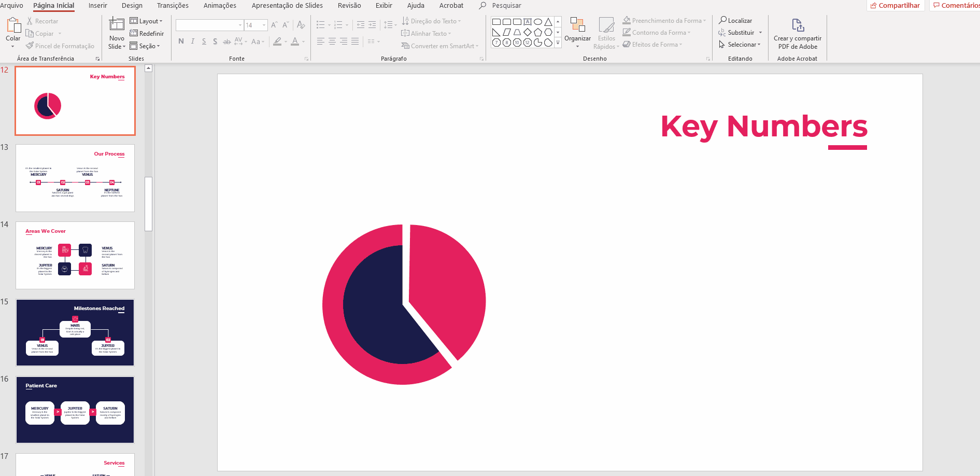The image size is (980, 476).
Task: Click Redefinir slide reset icon
Action: (133, 33)
